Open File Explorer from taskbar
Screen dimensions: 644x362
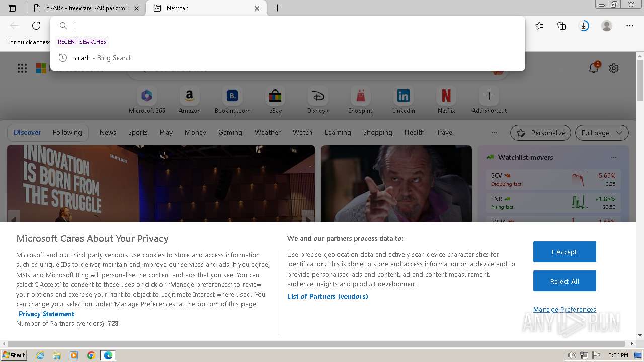[x=57, y=355]
